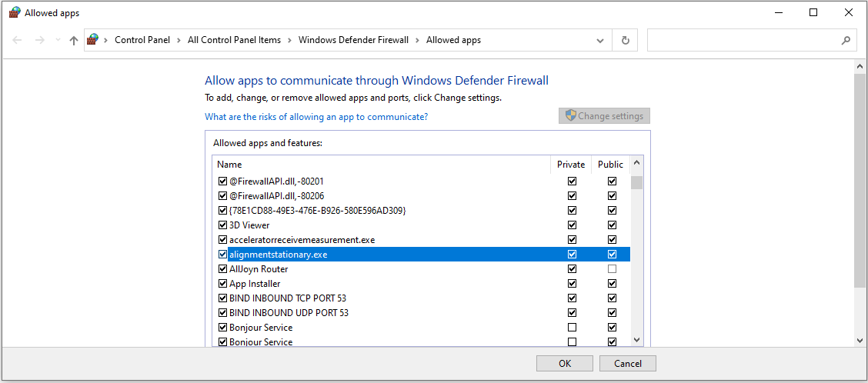This screenshot has height=383, width=868.
Task: Open the address bar history dropdown
Action: click(x=599, y=41)
